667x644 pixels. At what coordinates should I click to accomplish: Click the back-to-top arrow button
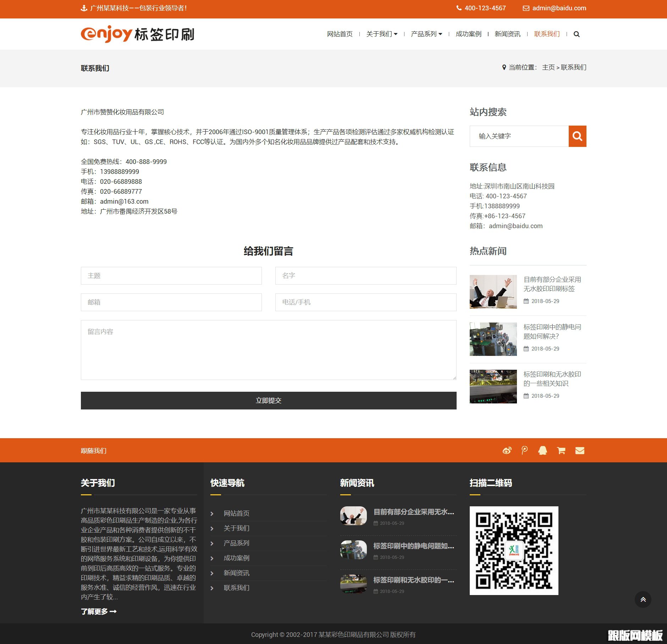pyautogui.click(x=643, y=599)
